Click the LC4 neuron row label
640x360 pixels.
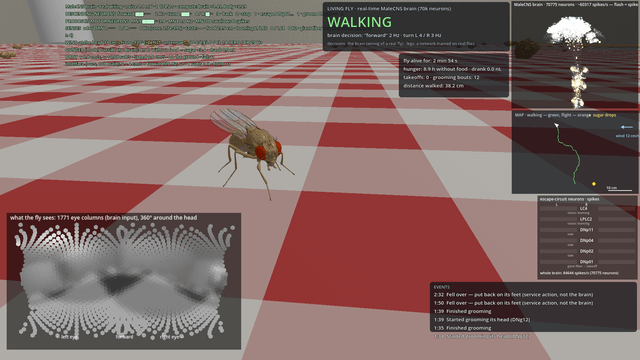(584, 209)
